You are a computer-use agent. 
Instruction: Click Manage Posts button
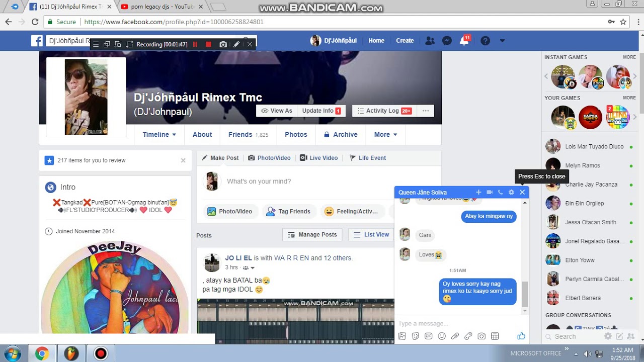click(x=312, y=235)
